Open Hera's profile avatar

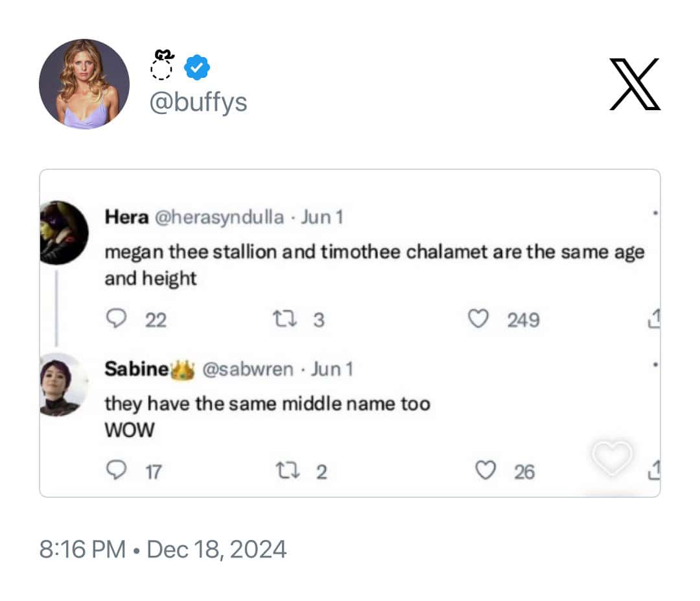(x=63, y=232)
